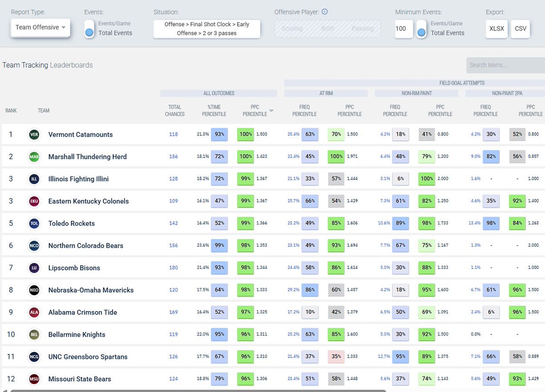Click the Bellarmine Knights logo
Screen dimensions: 545x392
point(34,334)
